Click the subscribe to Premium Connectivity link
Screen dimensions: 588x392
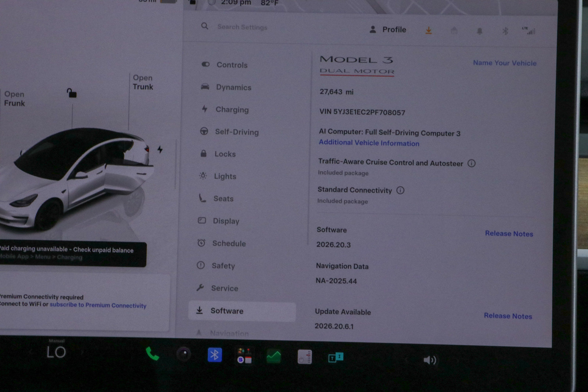point(98,305)
